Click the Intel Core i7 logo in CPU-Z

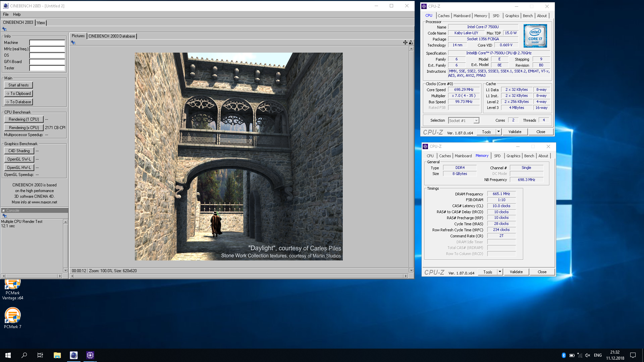535,36
